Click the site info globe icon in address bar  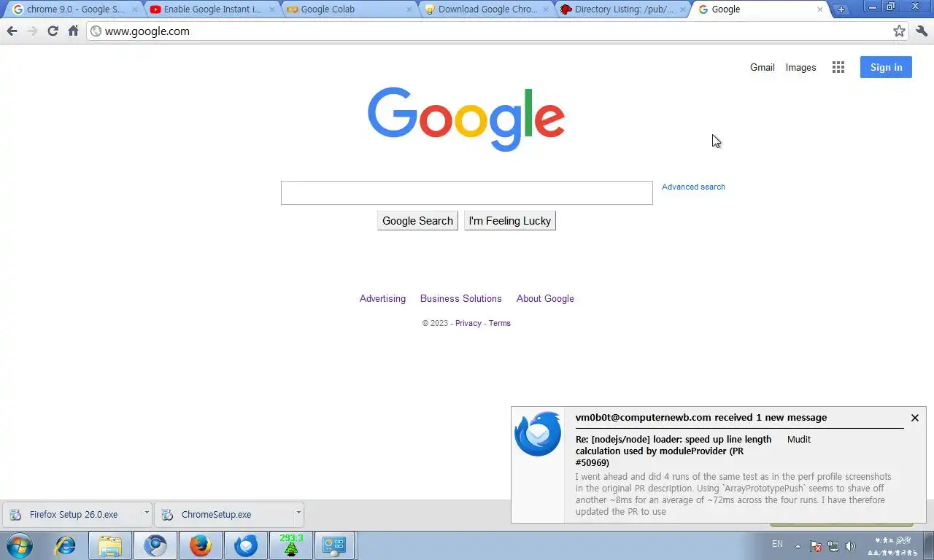click(96, 31)
